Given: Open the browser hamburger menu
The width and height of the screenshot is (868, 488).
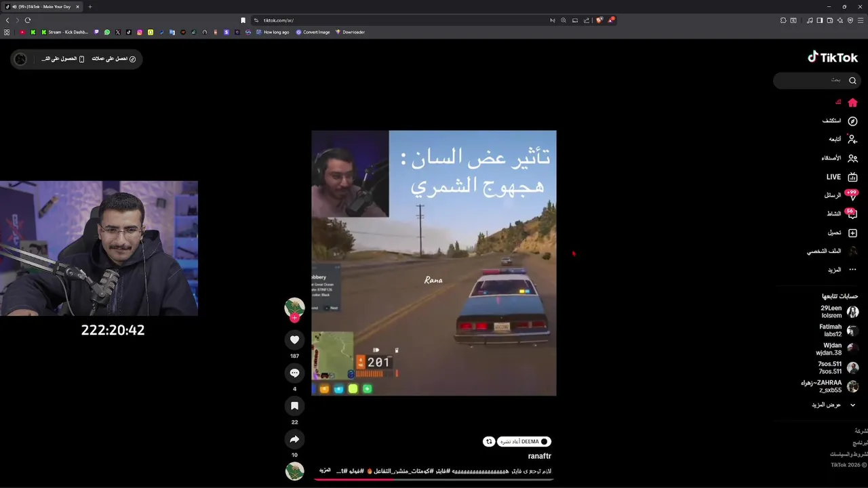Looking at the screenshot, I should coord(861,20).
